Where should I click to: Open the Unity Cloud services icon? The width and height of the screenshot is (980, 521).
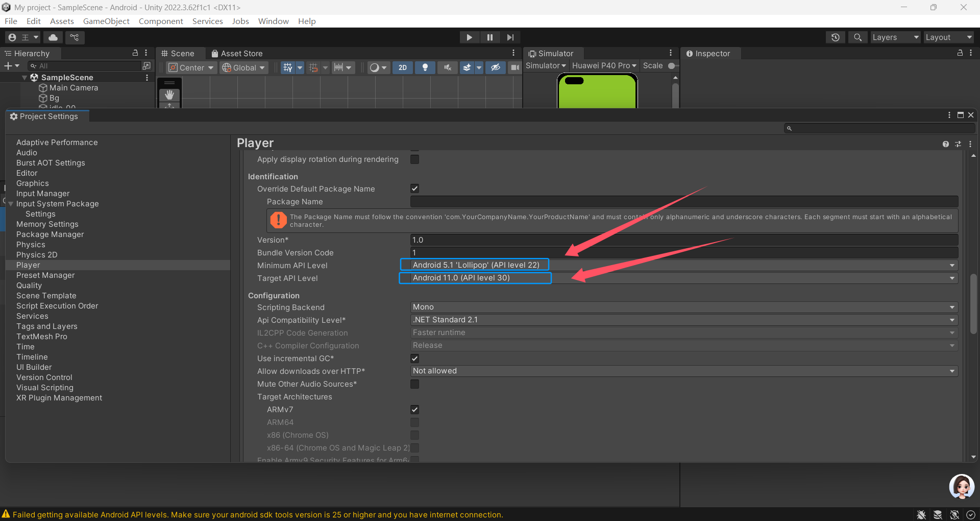coord(53,37)
